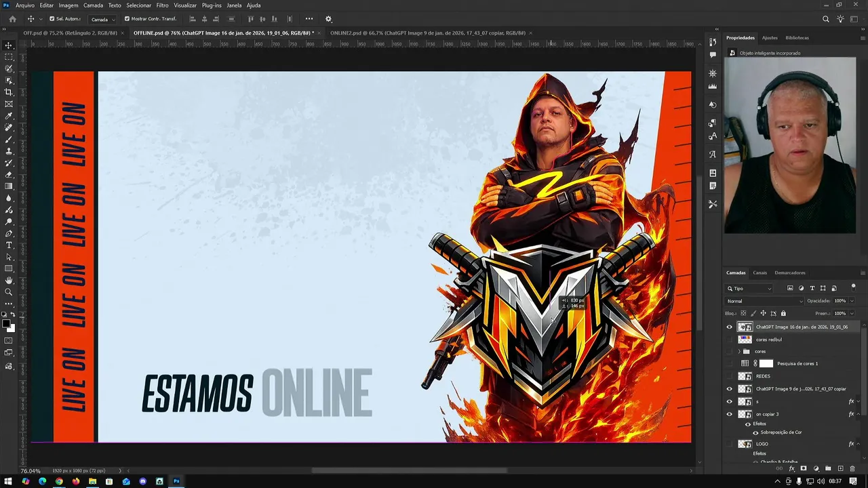Show the LOGO layer
This screenshot has width=868, height=488.
pos(730,444)
